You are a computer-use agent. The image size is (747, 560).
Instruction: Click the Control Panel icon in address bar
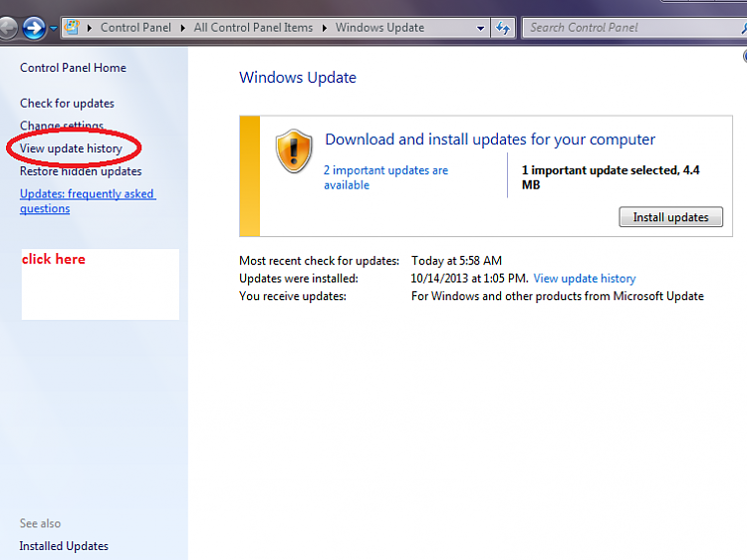(x=72, y=27)
